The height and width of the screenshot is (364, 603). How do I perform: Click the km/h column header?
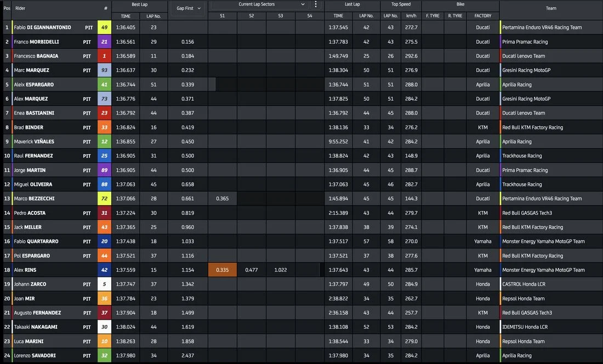pos(411,16)
